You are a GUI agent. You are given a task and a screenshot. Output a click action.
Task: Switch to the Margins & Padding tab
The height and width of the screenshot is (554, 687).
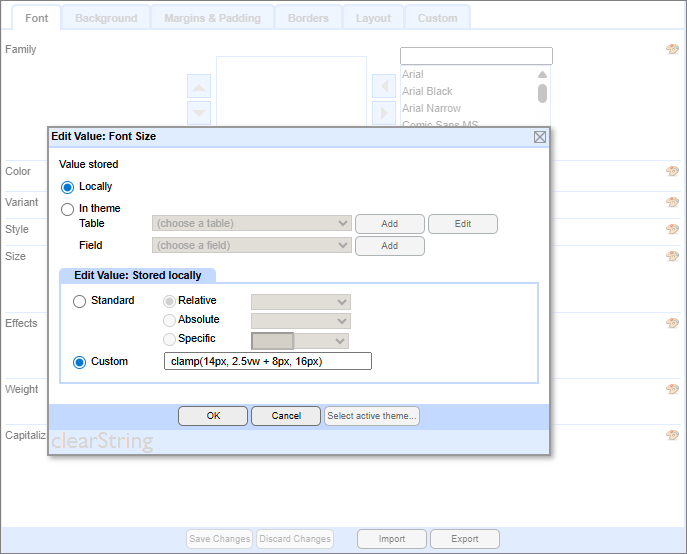[x=211, y=18]
